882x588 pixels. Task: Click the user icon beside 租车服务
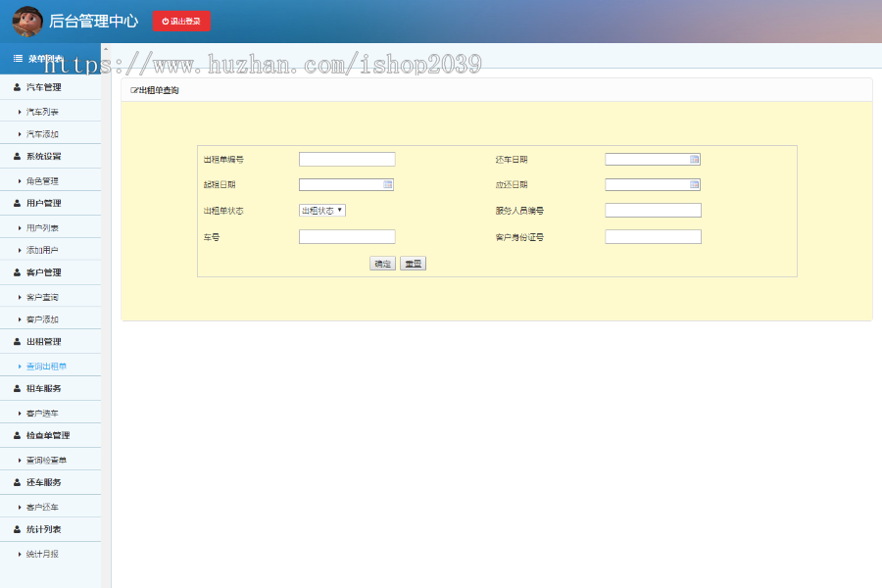pos(17,388)
